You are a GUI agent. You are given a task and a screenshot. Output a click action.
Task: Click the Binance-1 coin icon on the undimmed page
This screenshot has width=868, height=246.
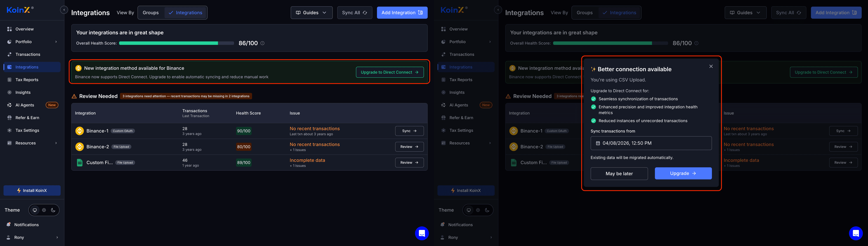[x=80, y=131]
